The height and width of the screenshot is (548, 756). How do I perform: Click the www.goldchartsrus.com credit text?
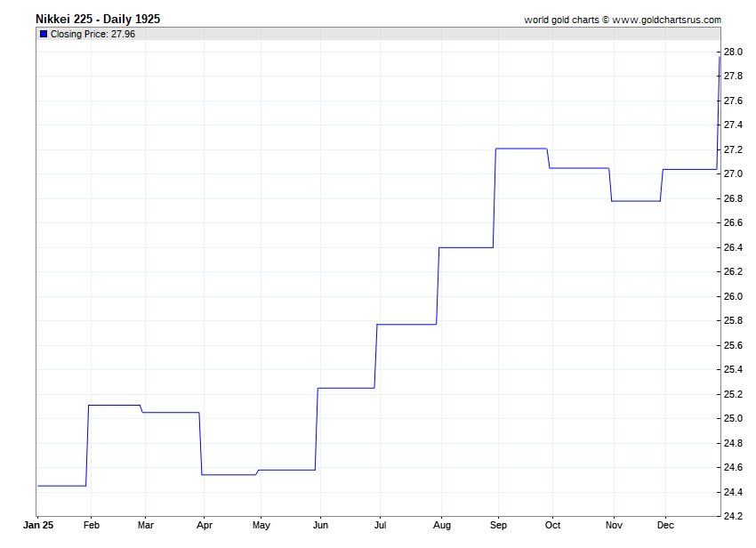click(x=667, y=20)
